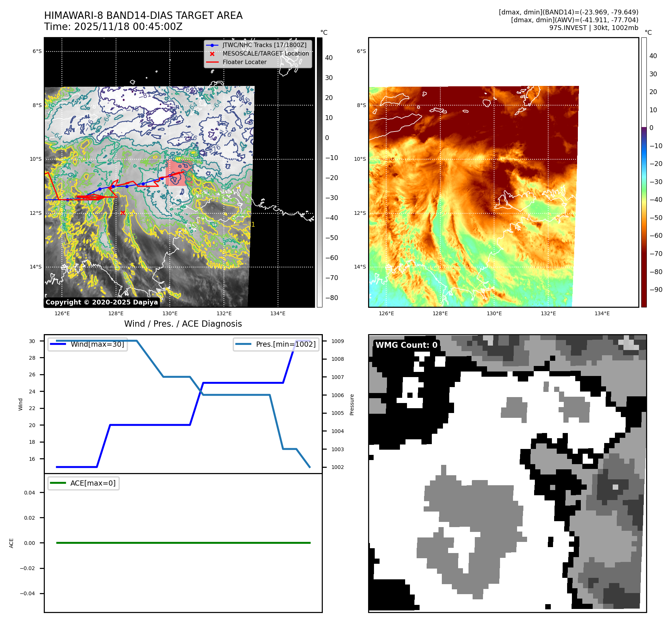Screen dimensions: 672x626
Task: Click the grayscale temperature colorbar beside the satellite map
Action: click(x=320, y=172)
